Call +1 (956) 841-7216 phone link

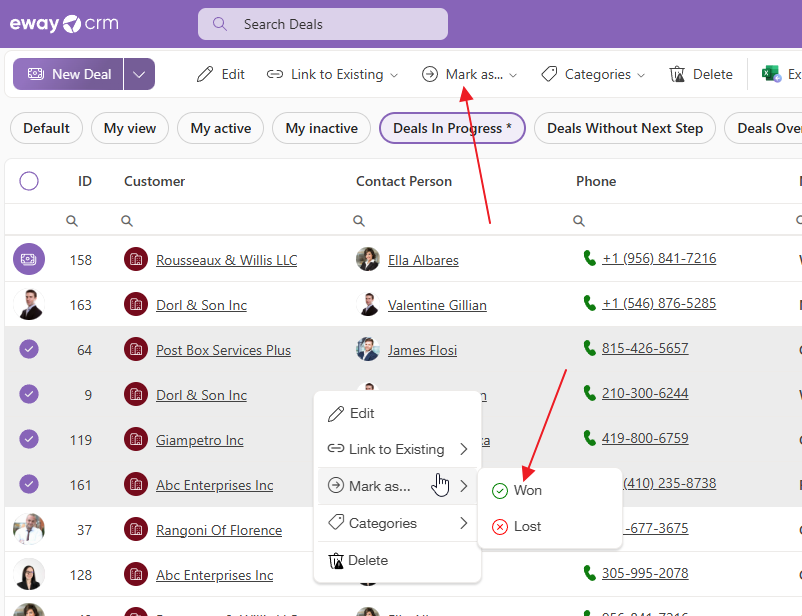(659, 258)
